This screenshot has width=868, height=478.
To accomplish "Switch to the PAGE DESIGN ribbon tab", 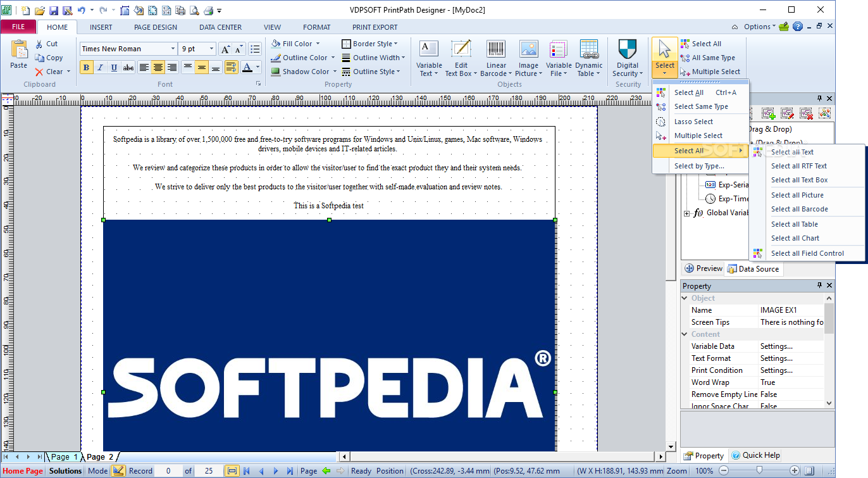I will [x=156, y=27].
